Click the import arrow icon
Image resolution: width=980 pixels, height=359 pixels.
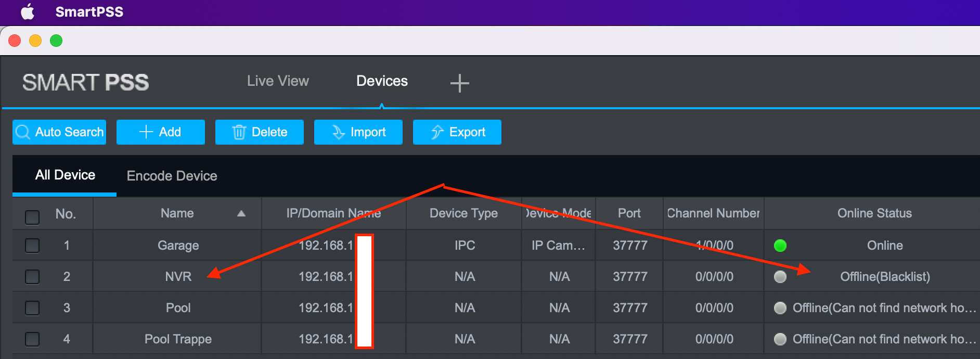point(338,132)
